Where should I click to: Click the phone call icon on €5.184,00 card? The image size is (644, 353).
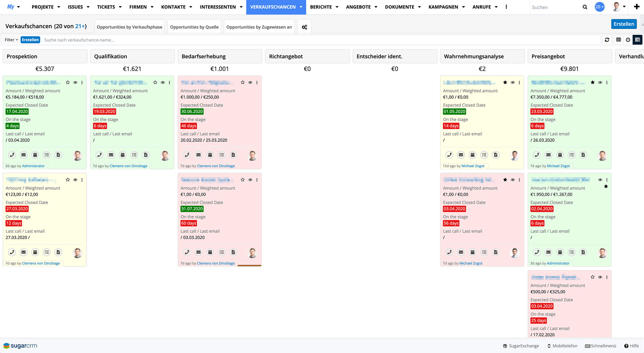(x=12, y=155)
